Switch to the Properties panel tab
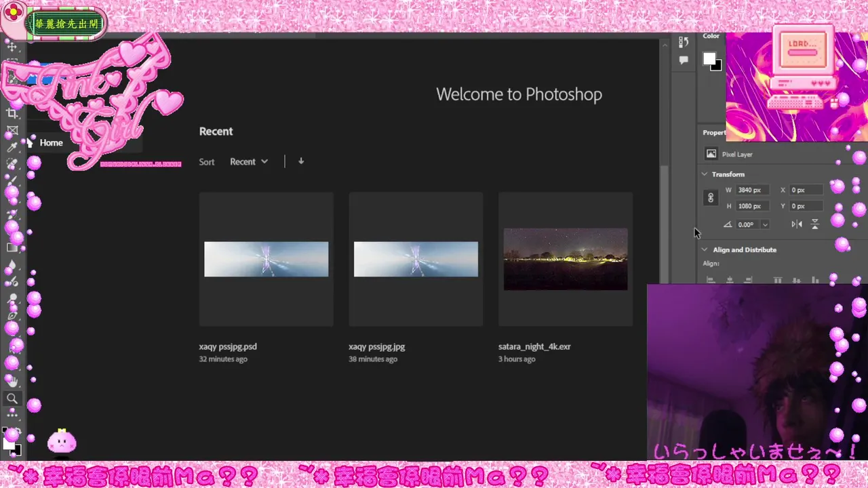This screenshot has width=868, height=488. coord(714,132)
